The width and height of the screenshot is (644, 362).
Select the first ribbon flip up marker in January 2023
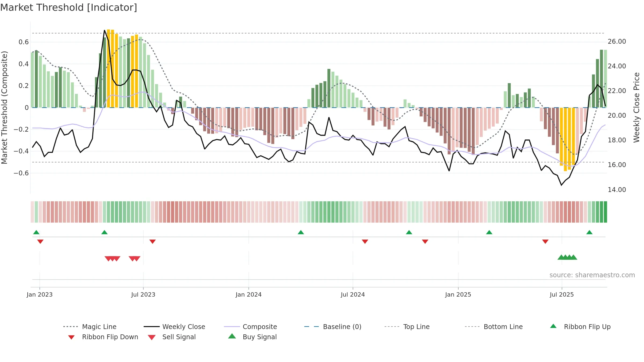click(x=36, y=232)
